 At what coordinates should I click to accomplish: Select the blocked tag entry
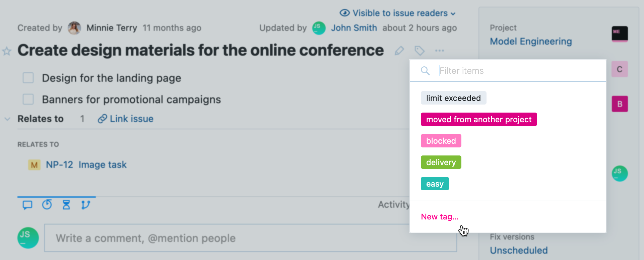point(441,141)
